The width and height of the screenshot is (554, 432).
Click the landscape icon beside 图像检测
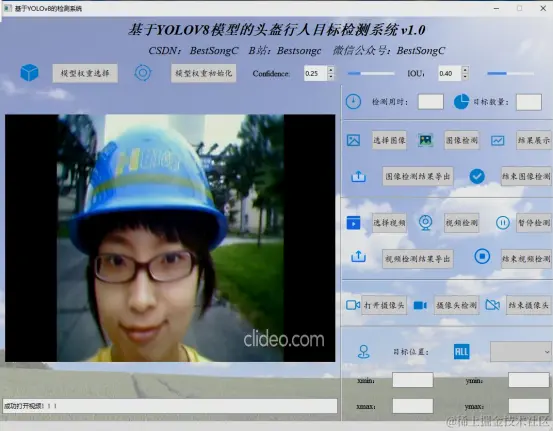[425, 140]
